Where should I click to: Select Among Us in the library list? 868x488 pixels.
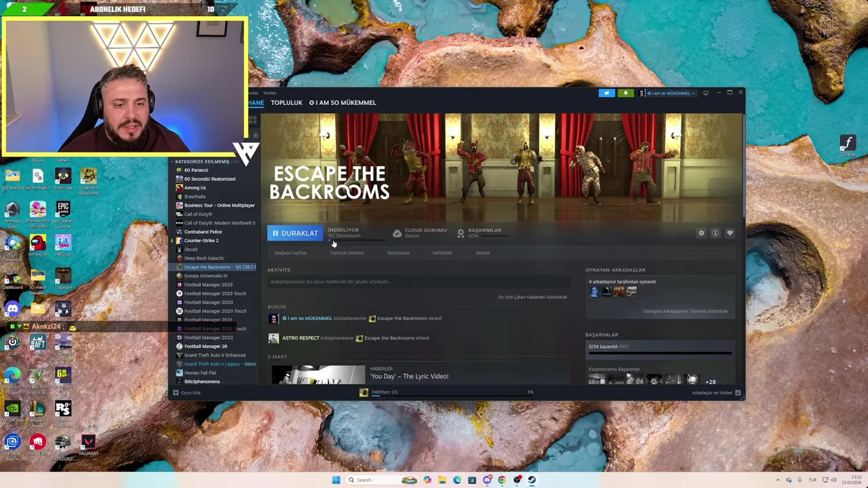point(195,188)
